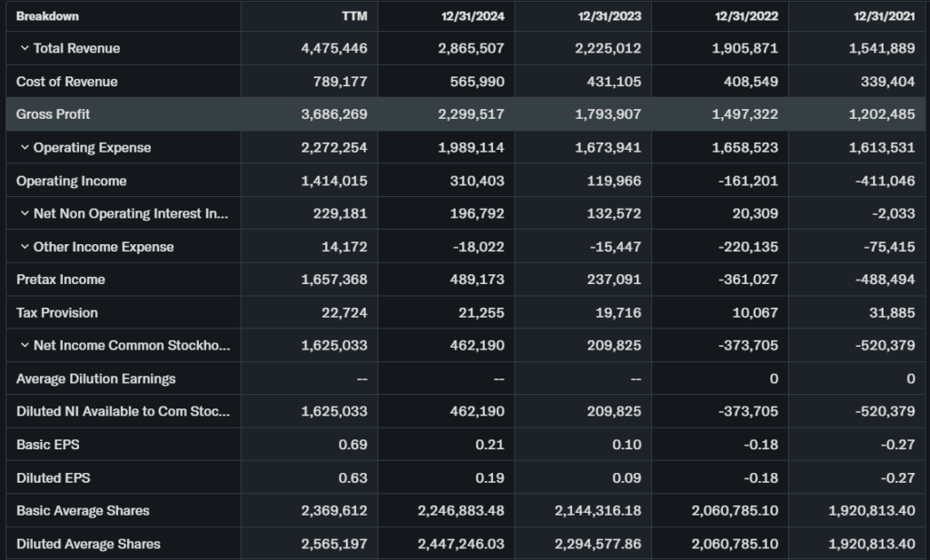Click the 12/31/2023 column header

(609, 16)
